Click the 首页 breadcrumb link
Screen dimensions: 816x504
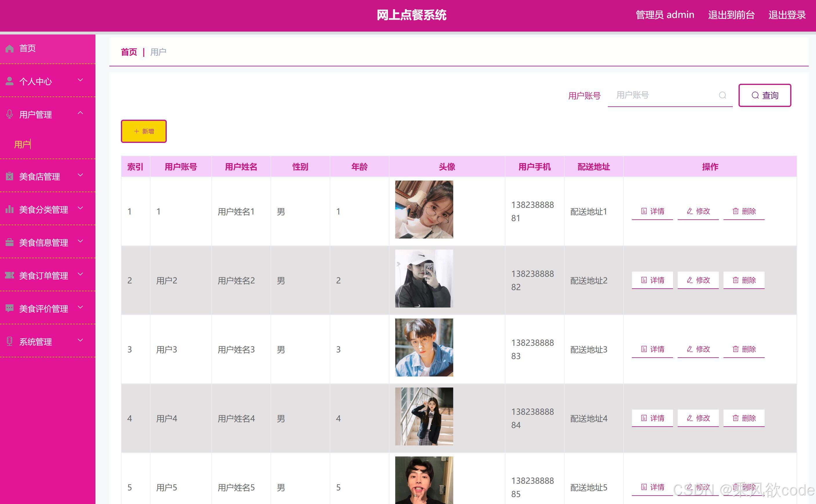tap(129, 52)
